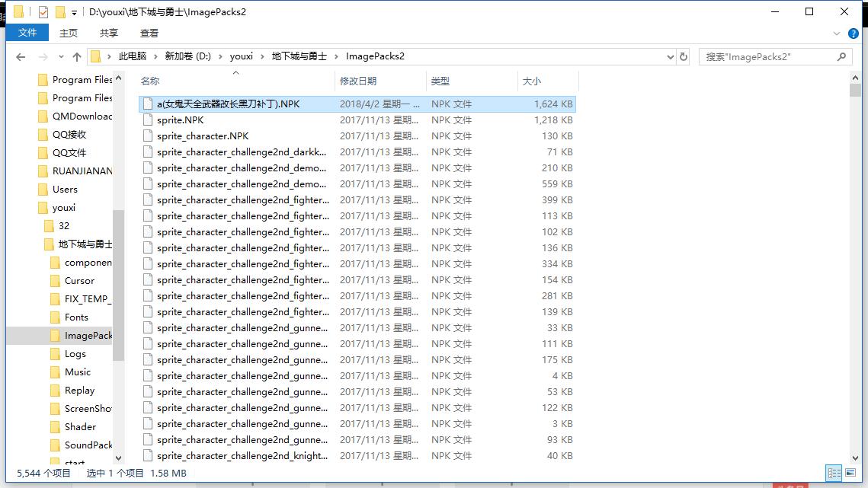Screen dimensions: 868x488
Task: Open the quick access toolbar customize dropdown
Action: 73,11
